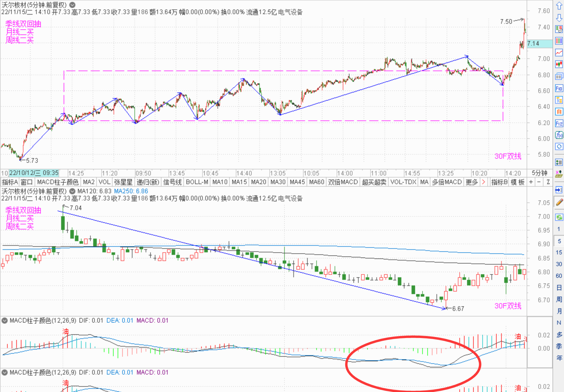Select the 递归(新) indicator tab
564x392 pixels.
click(x=148, y=182)
